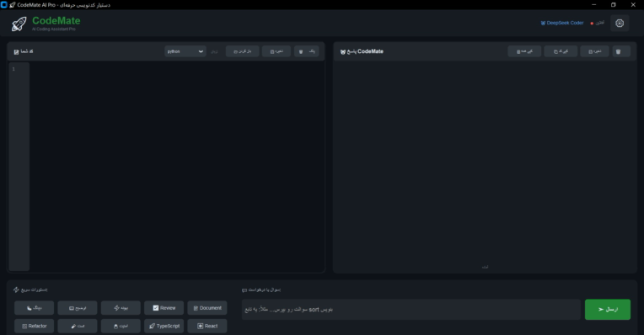The width and height of the screenshot is (644, 335).
Task: Click the copy all button in response panel
Action: coord(524,51)
